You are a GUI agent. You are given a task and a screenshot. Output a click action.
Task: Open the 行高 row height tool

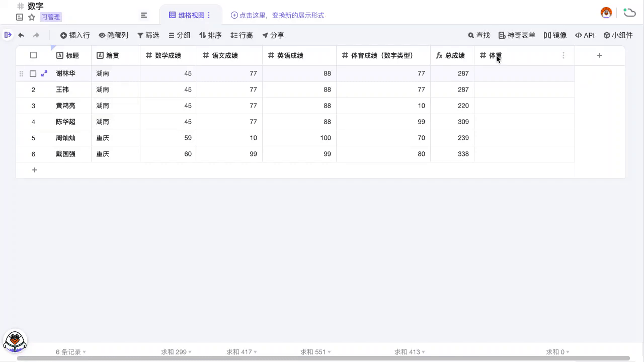(x=242, y=35)
